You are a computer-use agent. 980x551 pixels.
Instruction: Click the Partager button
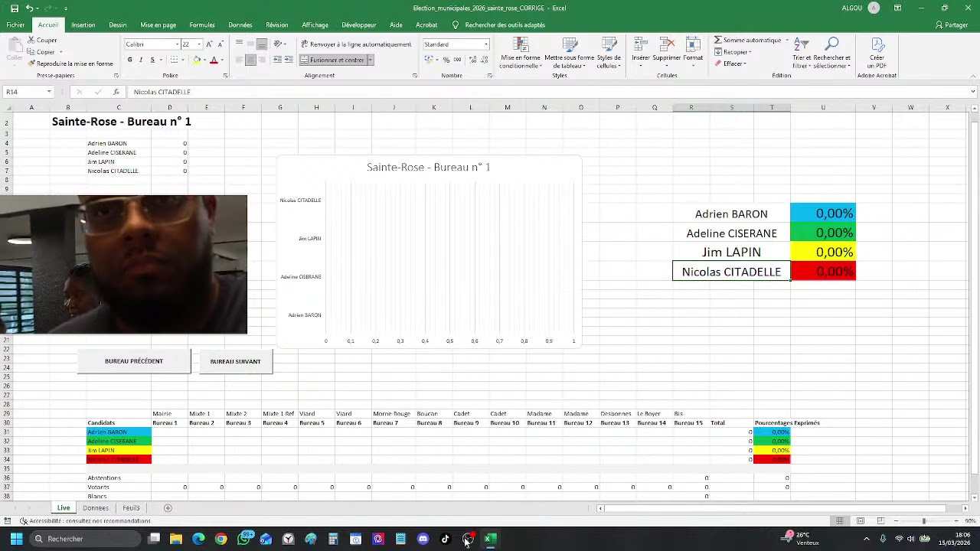pos(952,25)
